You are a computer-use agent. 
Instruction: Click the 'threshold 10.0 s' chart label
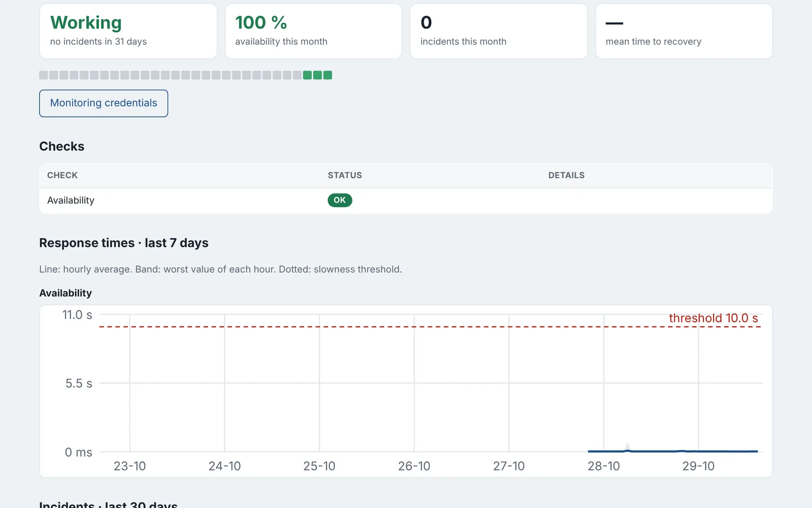(x=713, y=318)
